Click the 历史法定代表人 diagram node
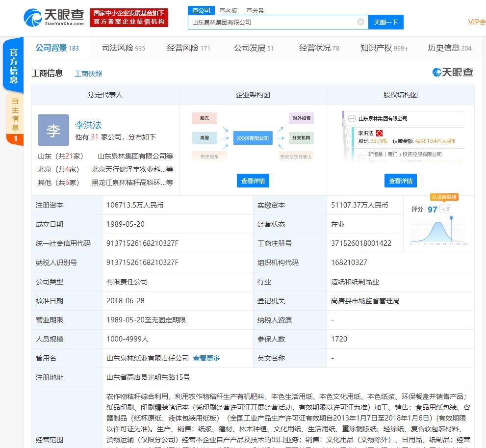 296,157
